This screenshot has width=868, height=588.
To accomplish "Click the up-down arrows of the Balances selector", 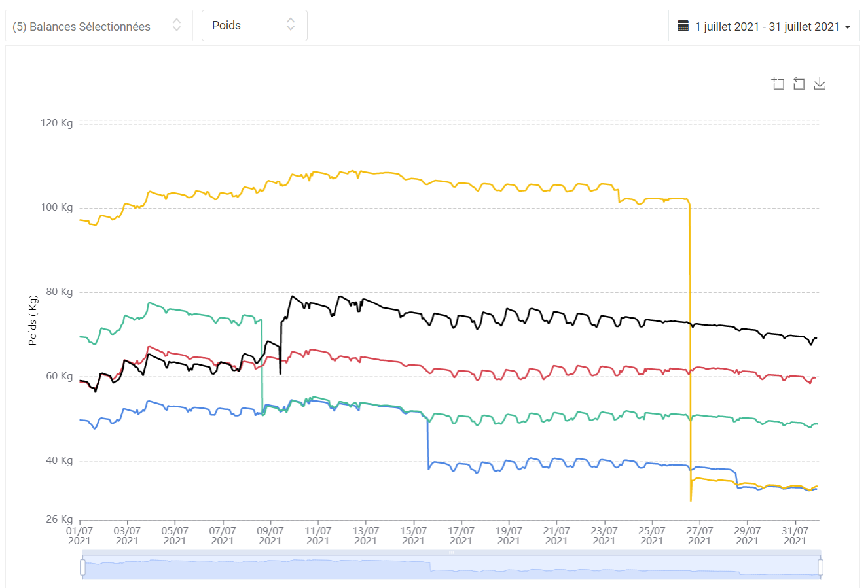I will (x=177, y=26).
